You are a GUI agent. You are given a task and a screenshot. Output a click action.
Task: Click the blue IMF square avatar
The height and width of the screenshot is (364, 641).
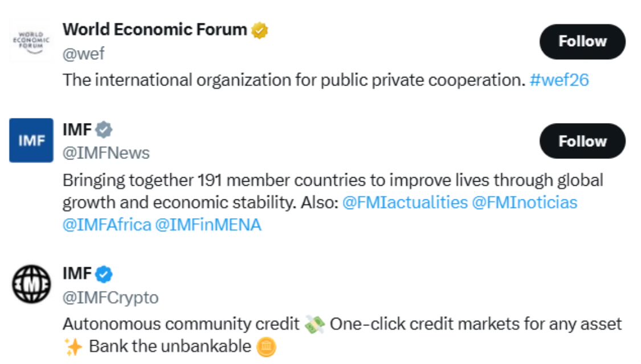click(31, 141)
